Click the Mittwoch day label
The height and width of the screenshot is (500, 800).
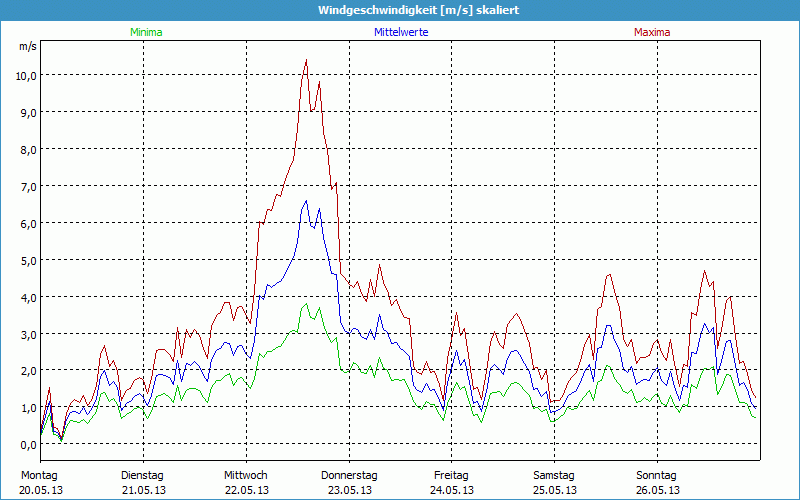[x=245, y=476]
